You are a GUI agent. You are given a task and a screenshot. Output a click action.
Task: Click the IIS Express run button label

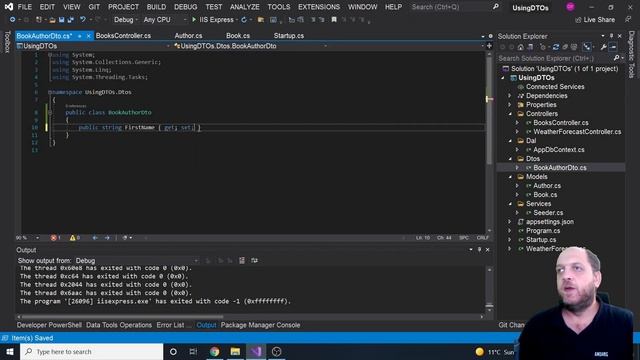click(x=216, y=20)
